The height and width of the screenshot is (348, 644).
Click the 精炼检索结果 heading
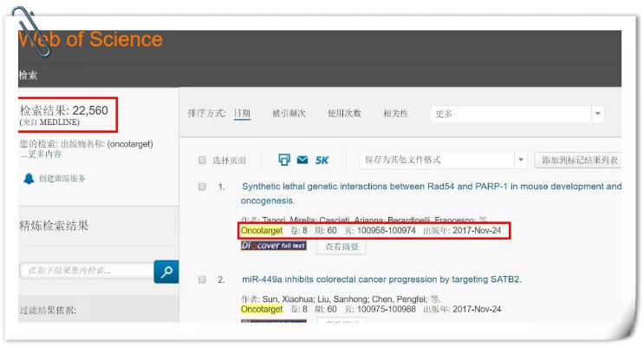click(54, 226)
